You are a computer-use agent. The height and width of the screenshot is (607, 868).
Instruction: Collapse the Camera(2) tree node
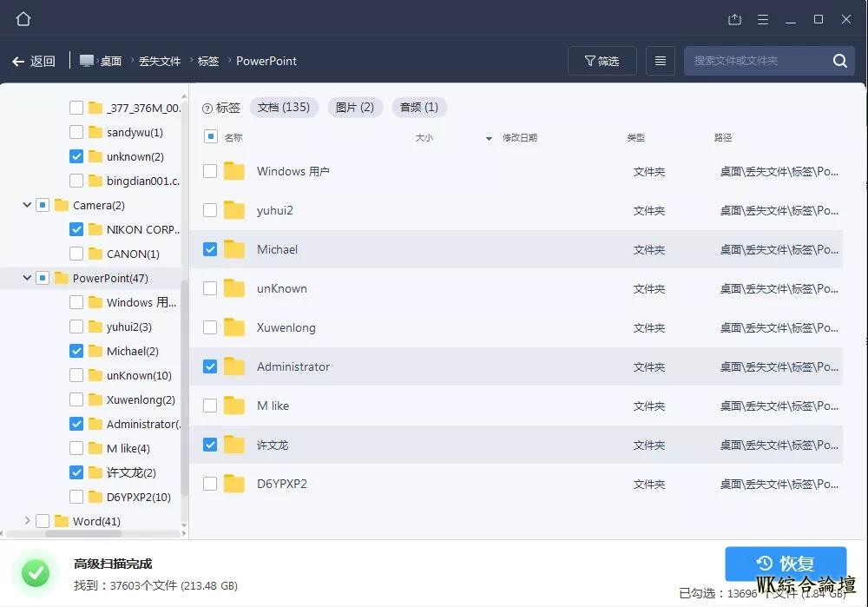tap(27, 205)
